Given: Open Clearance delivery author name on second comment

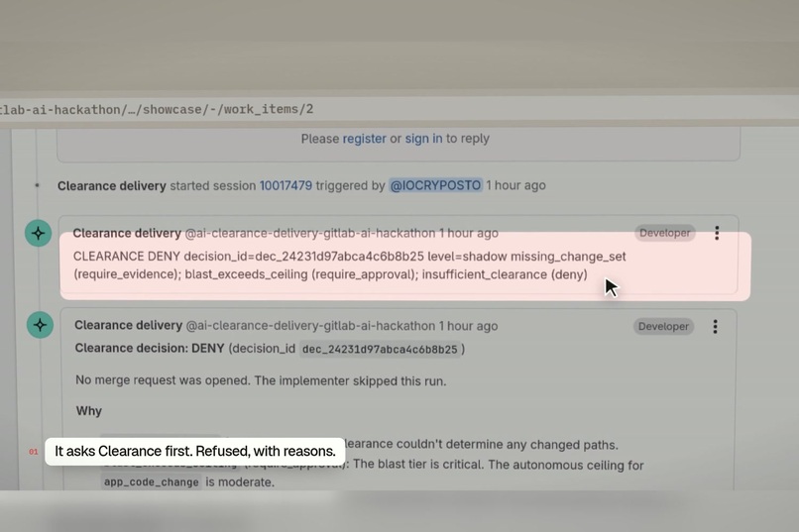Looking at the screenshot, I should tap(129, 325).
